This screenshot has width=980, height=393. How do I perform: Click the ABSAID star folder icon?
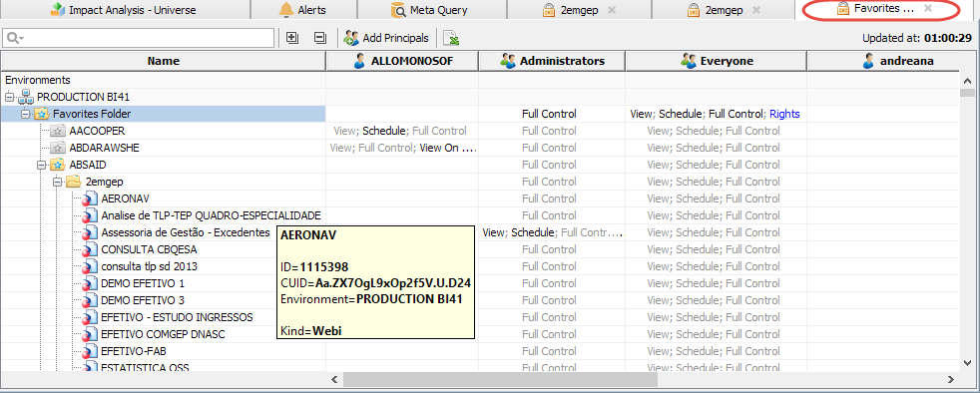tap(58, 165)
